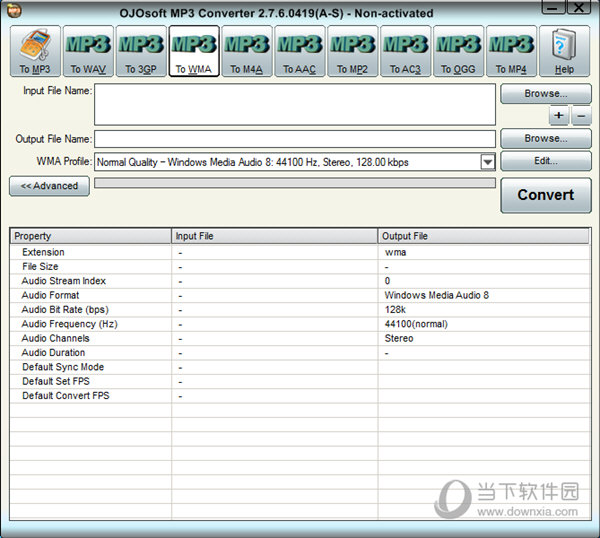Image resolution: width=600 pixels, height=538 pixels.
Task: Click the Input File Name list box
Action: [295, 105]
